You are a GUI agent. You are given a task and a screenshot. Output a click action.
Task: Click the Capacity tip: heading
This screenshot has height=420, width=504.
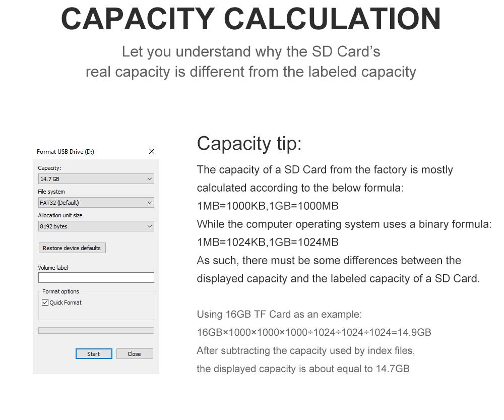tap(249, 143)
